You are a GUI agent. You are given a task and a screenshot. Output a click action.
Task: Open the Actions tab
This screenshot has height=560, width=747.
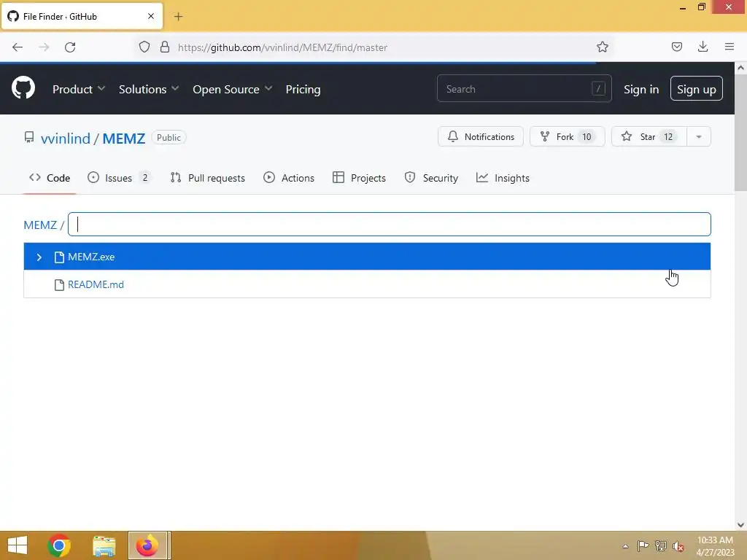[289, 178]
